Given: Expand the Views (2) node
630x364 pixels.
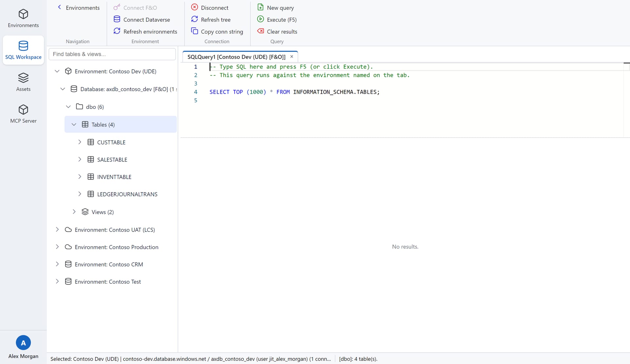Looking at the screenshot, I should pyautogui.click(x=74, y=212).
